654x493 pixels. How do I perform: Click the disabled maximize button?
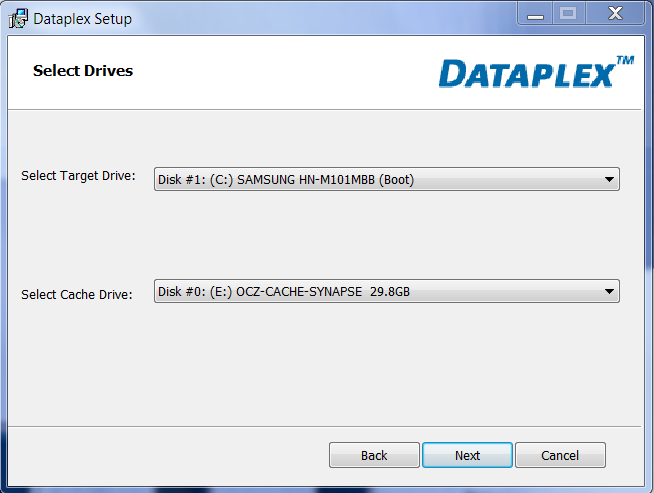point(568,14)
